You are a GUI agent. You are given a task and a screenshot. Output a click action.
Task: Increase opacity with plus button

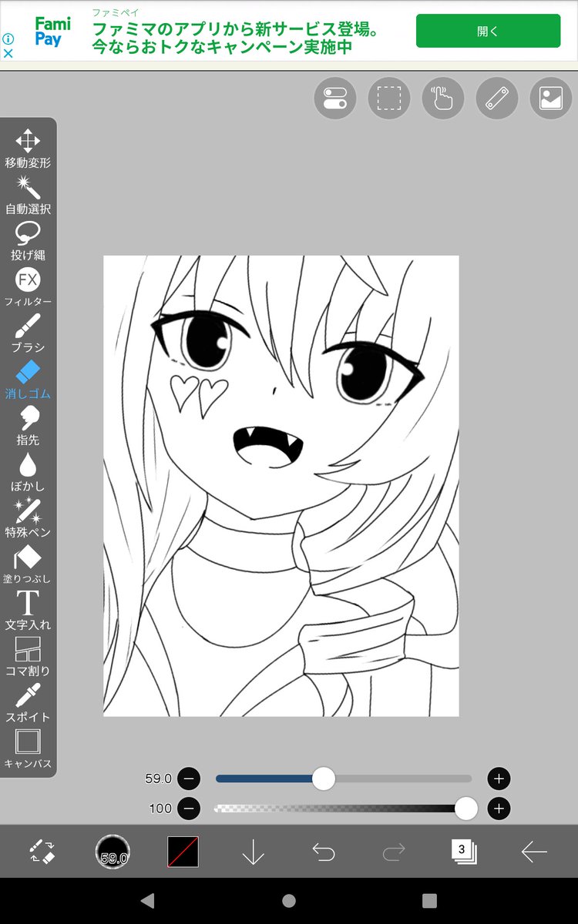(x=499, y=808)
